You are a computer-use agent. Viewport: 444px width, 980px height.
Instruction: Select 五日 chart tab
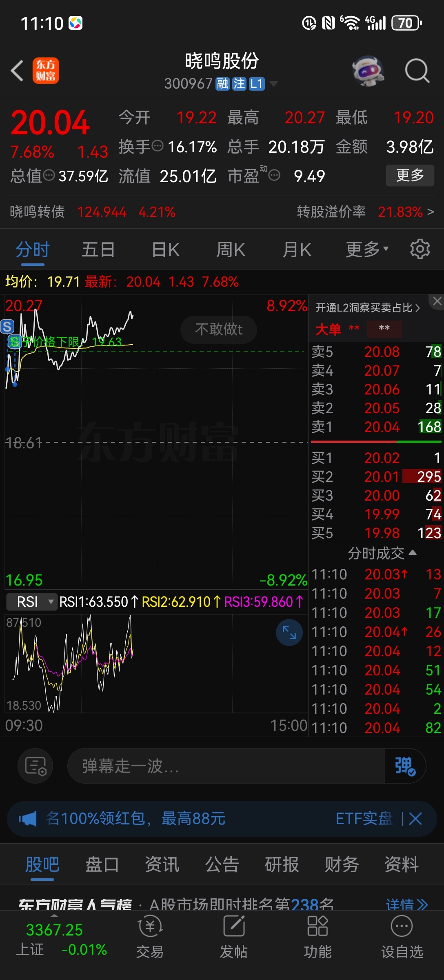tap(98, 249)
